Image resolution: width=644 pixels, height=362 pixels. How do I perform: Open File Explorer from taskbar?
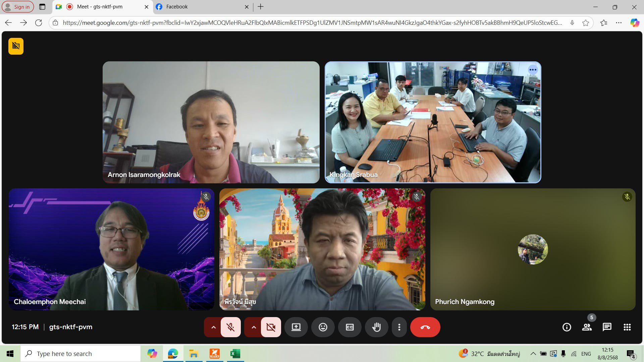click(194, 354)
